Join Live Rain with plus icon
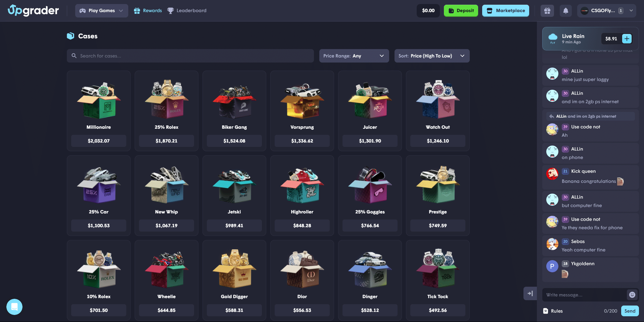Viewport: 644px width, 322px height. click(627, 39)
